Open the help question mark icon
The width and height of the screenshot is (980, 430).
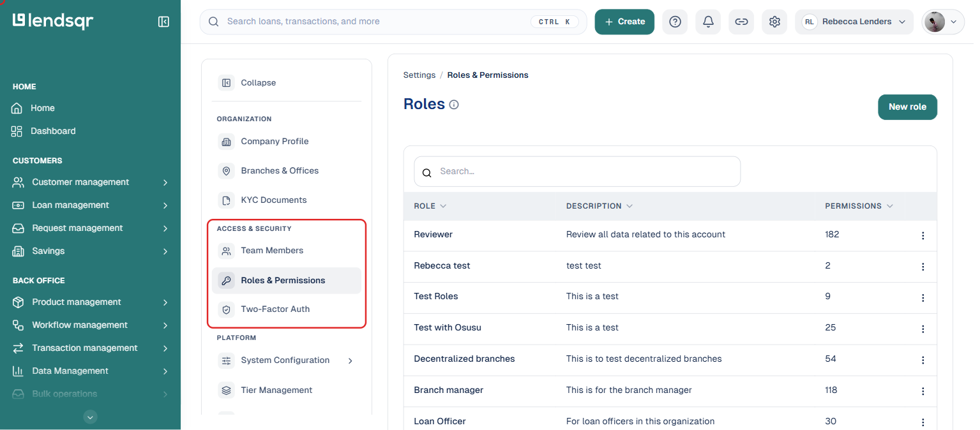click(x=675, y=22)
